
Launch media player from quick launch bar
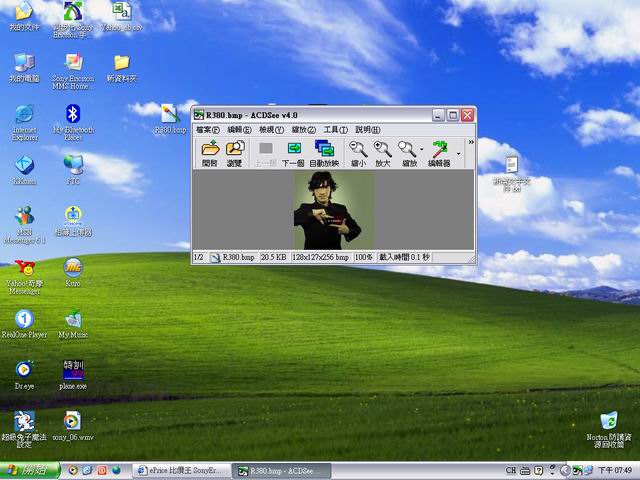coord(73,471)
